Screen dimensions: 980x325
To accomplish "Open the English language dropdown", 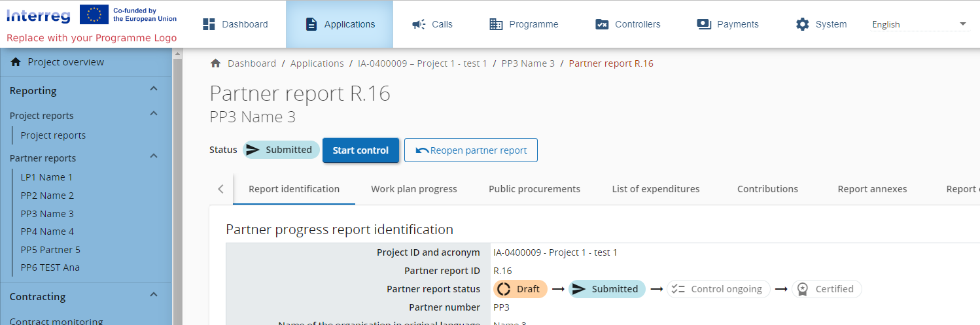I will click(x=919, y=24).
